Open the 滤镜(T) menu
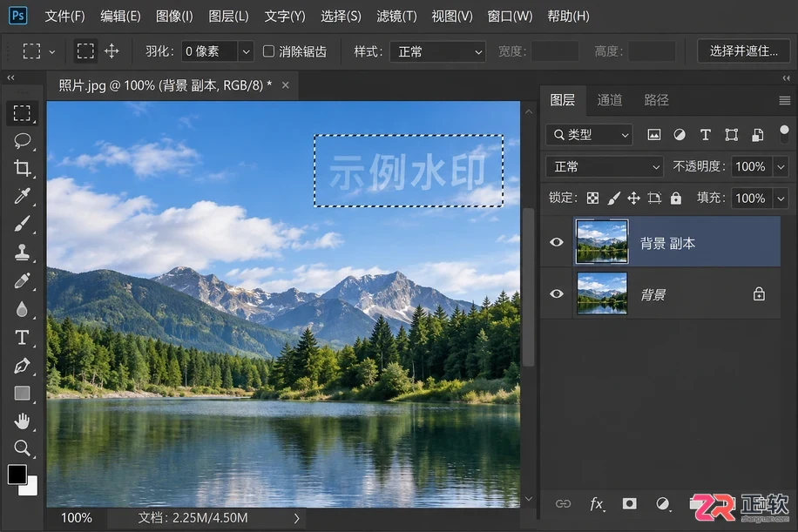This screenshot has height=532, width=798. (x=396, y=17)
